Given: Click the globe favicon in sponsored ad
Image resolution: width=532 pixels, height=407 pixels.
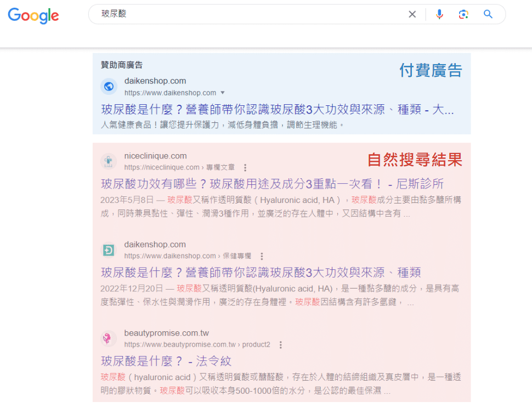Looking at the screenshot, I should 109,87.
